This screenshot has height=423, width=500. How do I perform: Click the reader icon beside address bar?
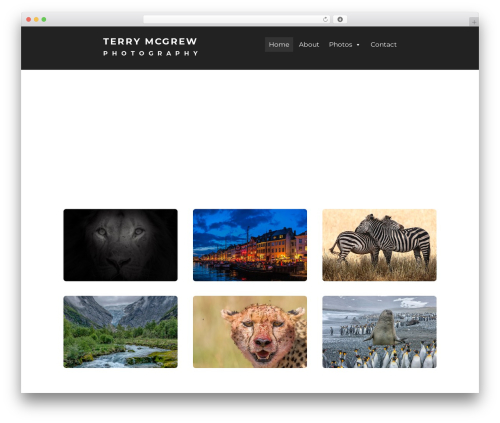tap(340, 20)
